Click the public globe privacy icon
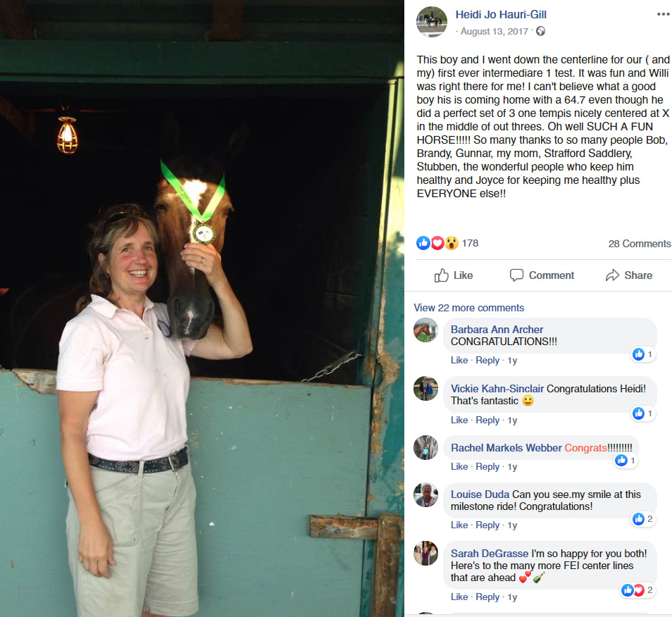The image size is (672, 617). click(x=541, y=31)
